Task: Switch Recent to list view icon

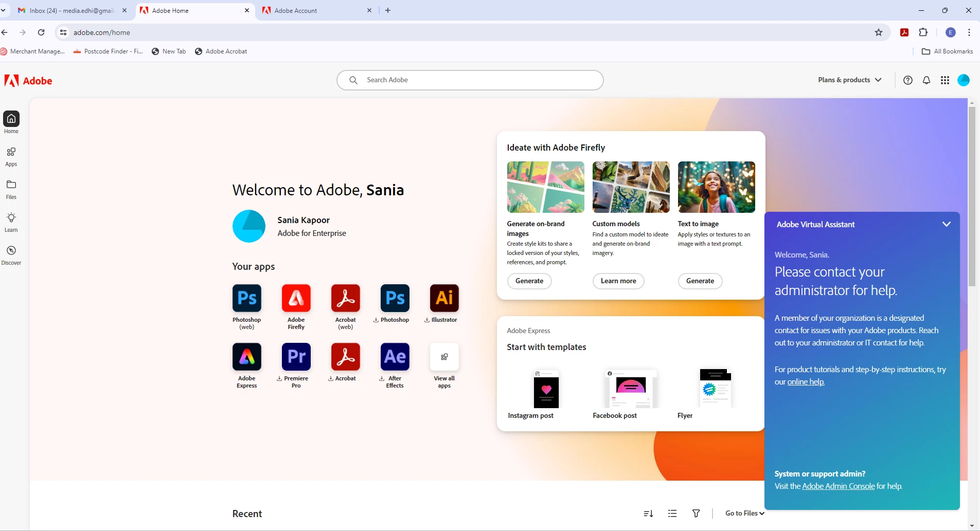Action: (672, 514)
